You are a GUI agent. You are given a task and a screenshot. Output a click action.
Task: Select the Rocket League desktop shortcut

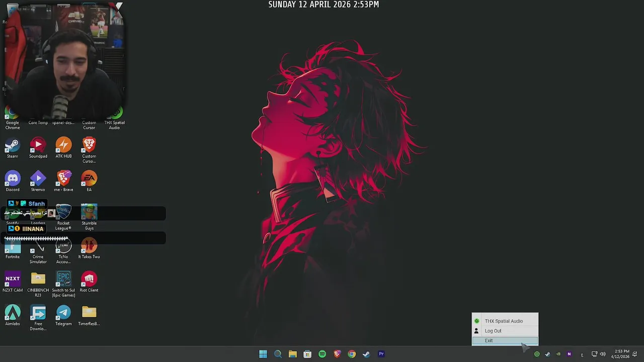tap(63, 217)
